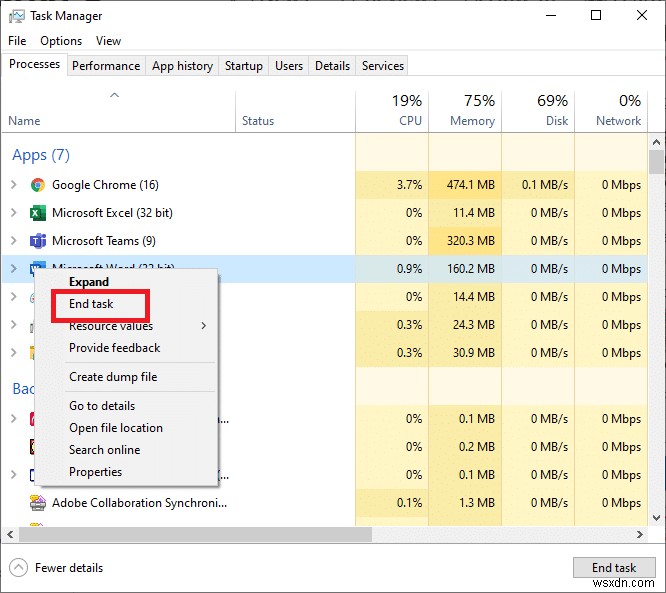666x593 pixels.
Task: Expand the app row showing 30.9 MB memory
Action: 14,353
